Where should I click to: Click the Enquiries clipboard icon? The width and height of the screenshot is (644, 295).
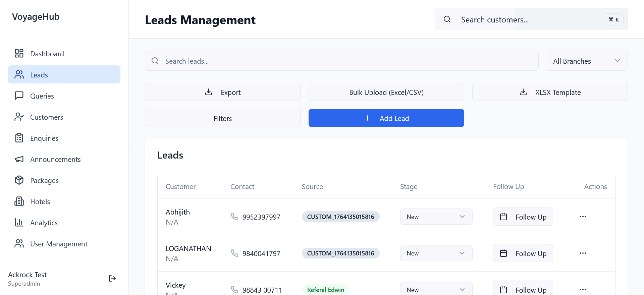19,138
